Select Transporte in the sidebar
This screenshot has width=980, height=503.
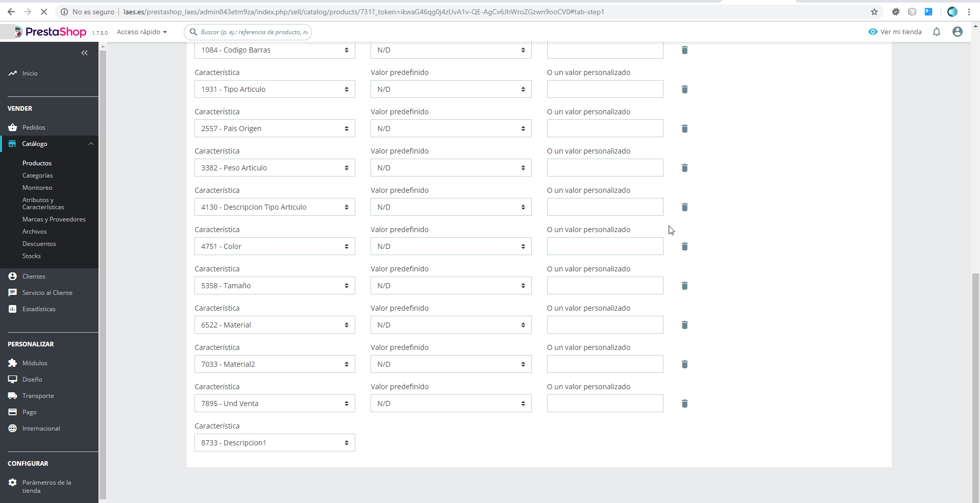(x=38, y=395)
